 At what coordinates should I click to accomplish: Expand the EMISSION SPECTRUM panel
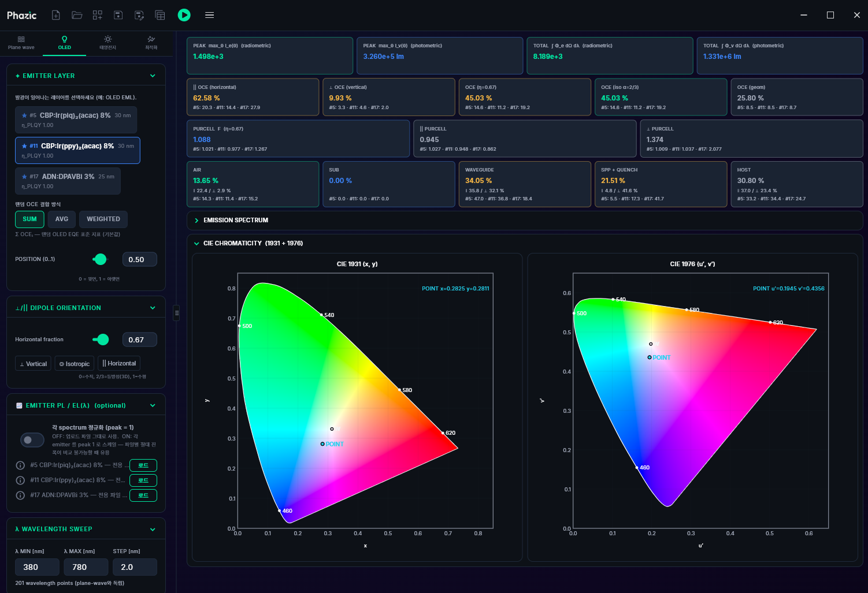click(196, 221)
